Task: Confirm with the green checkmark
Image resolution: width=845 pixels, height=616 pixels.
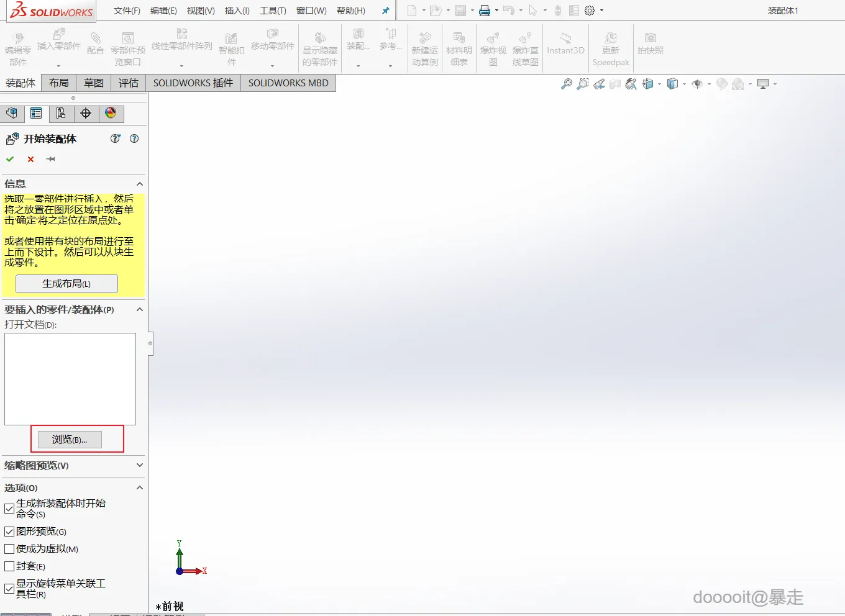Action: point(10,159)
